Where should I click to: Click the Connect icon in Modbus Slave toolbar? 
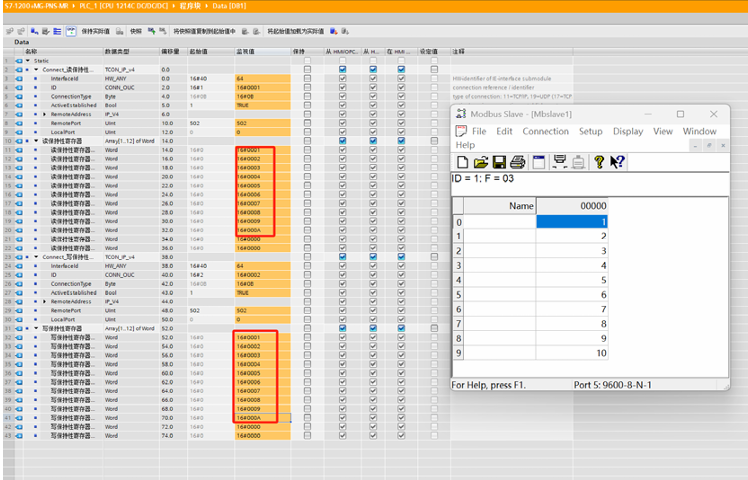(x=560, y=162)
